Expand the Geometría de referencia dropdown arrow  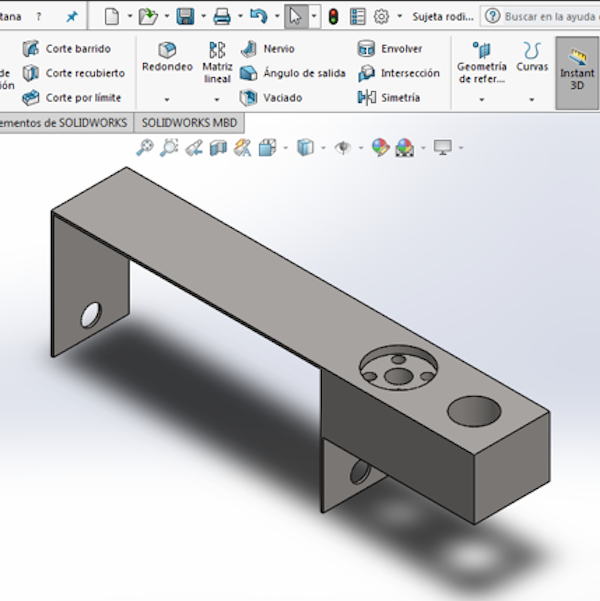click(x=482, y=100)
